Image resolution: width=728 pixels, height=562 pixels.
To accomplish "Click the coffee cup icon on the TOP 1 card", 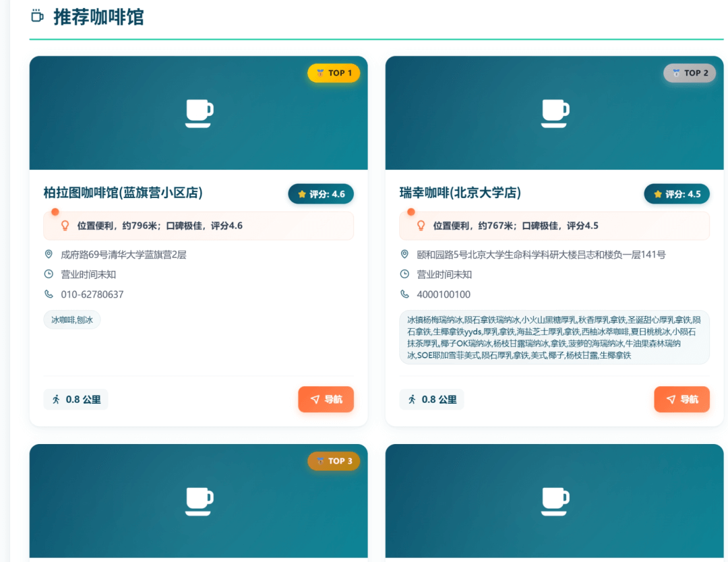I will [x=198, y=113].
